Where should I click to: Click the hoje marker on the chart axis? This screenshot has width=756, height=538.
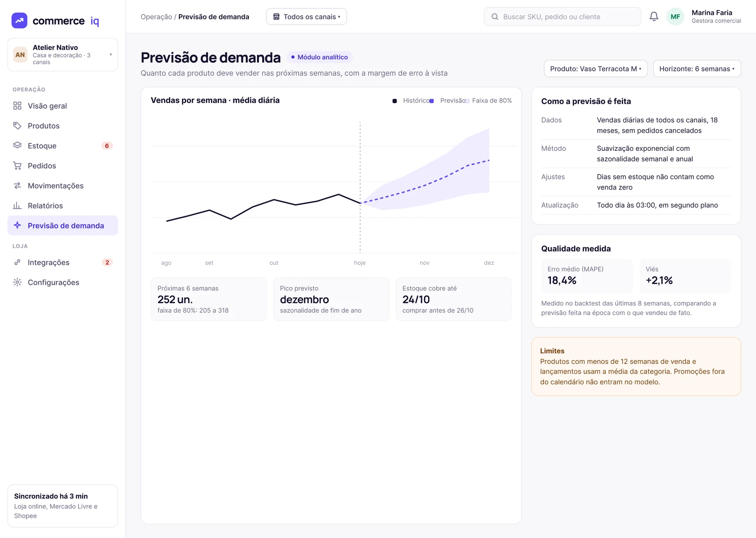tap(360, 263)
